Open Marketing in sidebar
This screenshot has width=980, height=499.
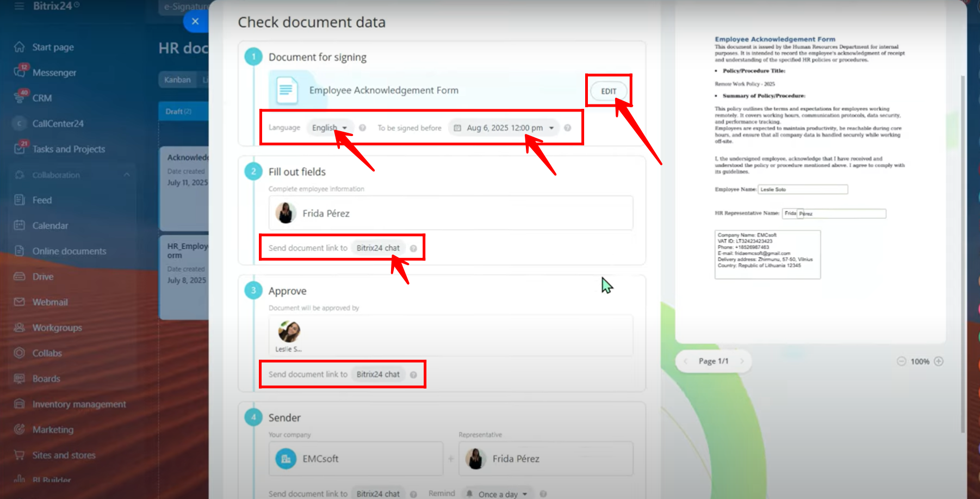(53, 430)
